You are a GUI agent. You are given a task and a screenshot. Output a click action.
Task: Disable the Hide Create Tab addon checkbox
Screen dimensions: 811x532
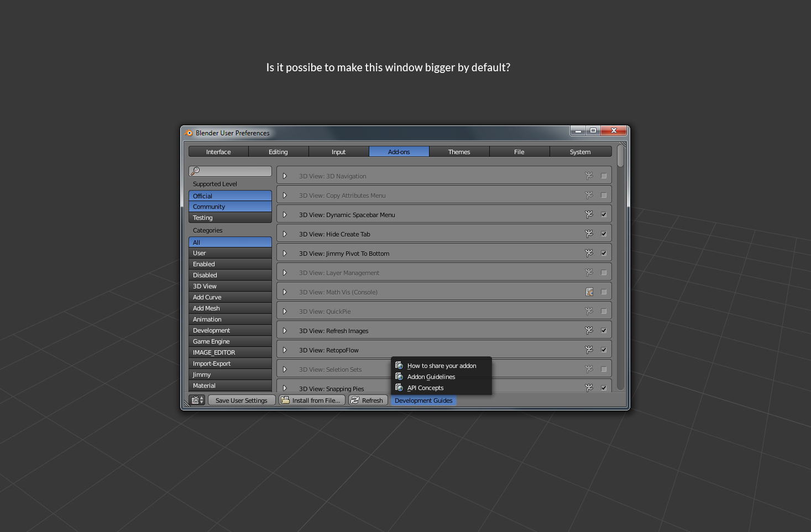(x=604, y=234)
